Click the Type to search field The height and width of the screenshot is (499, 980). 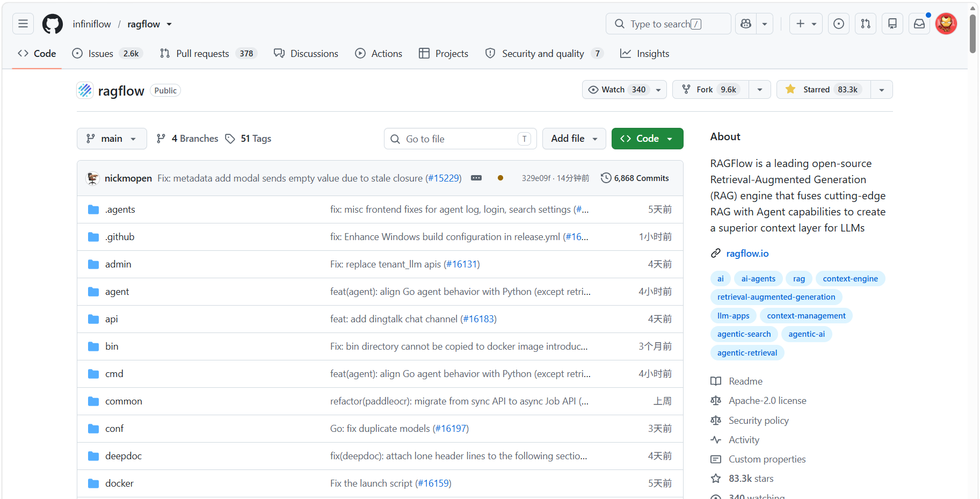669,24
